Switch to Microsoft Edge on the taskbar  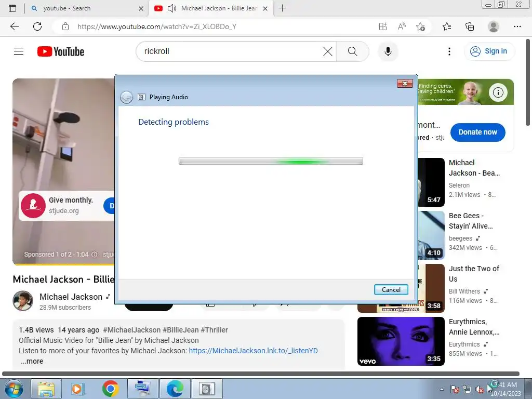tap(175, 389)
